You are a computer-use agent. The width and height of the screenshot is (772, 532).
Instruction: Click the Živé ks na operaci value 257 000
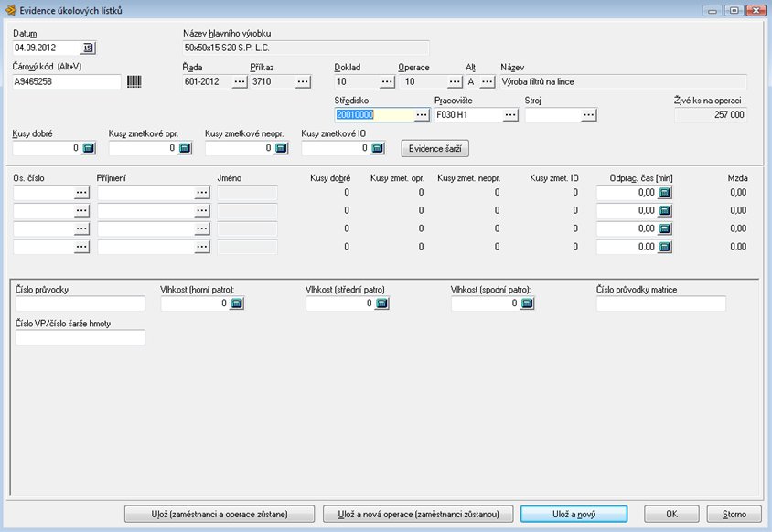click(x=711, y=115)
